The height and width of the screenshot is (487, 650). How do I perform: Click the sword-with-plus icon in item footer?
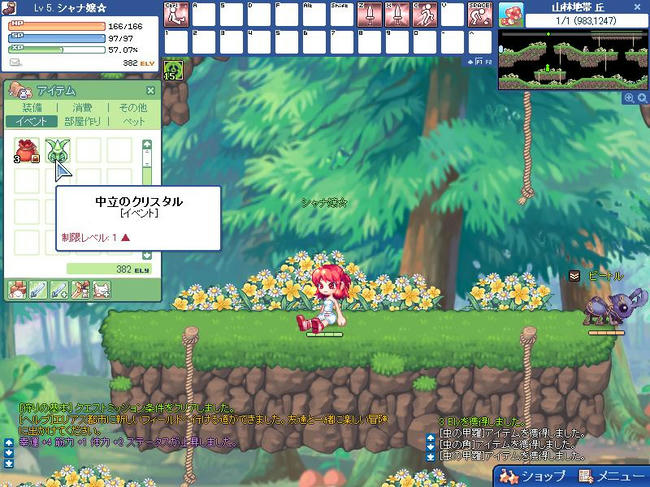point(59,290)
